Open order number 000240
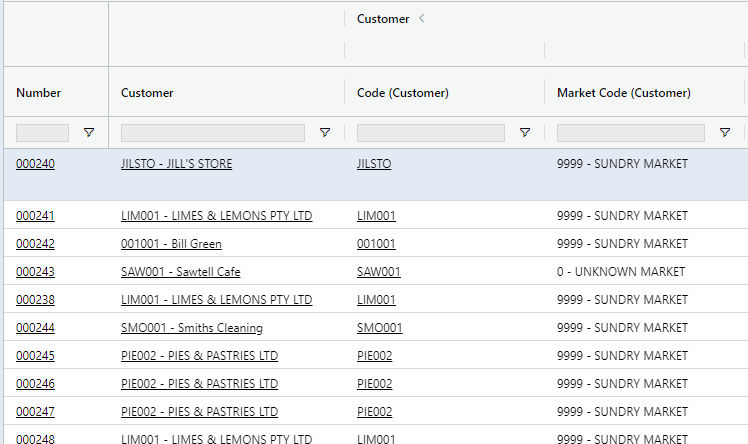 point(35,164)
